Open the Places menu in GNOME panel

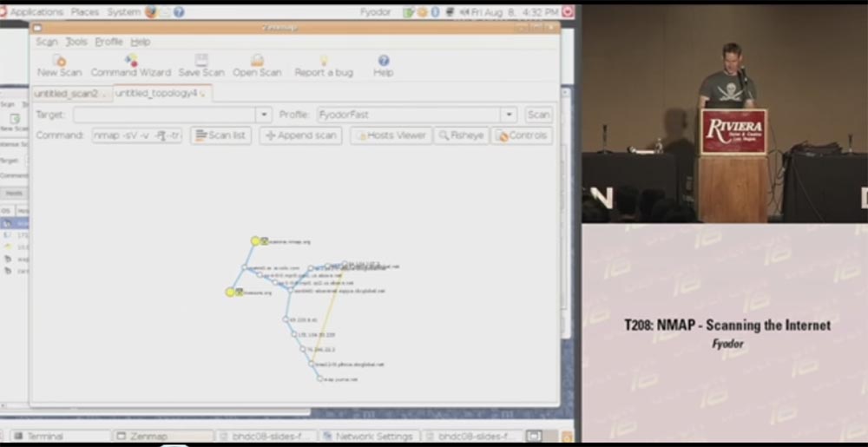[85, 11]
